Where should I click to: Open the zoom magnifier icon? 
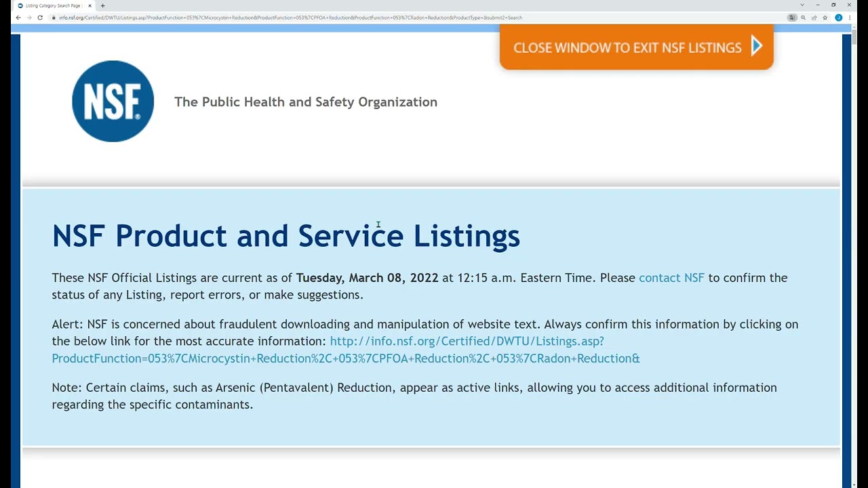(803, 18)
